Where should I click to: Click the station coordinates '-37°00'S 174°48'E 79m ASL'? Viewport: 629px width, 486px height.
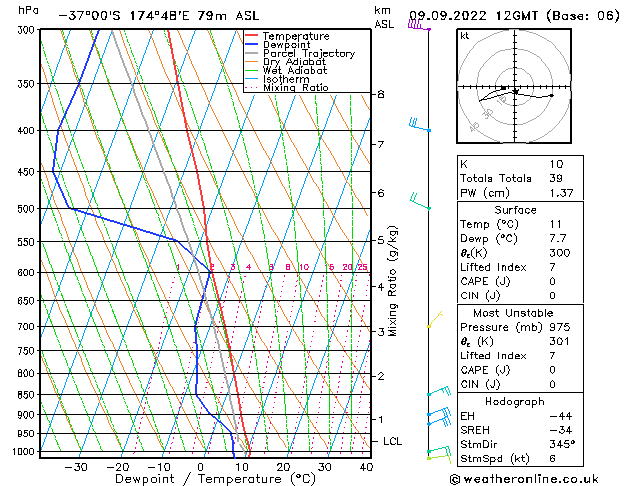pyautogui.click(x=159, y=16)
